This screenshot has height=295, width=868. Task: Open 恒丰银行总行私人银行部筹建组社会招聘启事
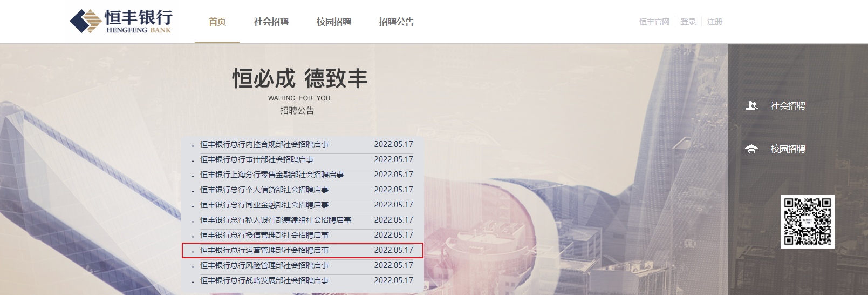point(276,220)
